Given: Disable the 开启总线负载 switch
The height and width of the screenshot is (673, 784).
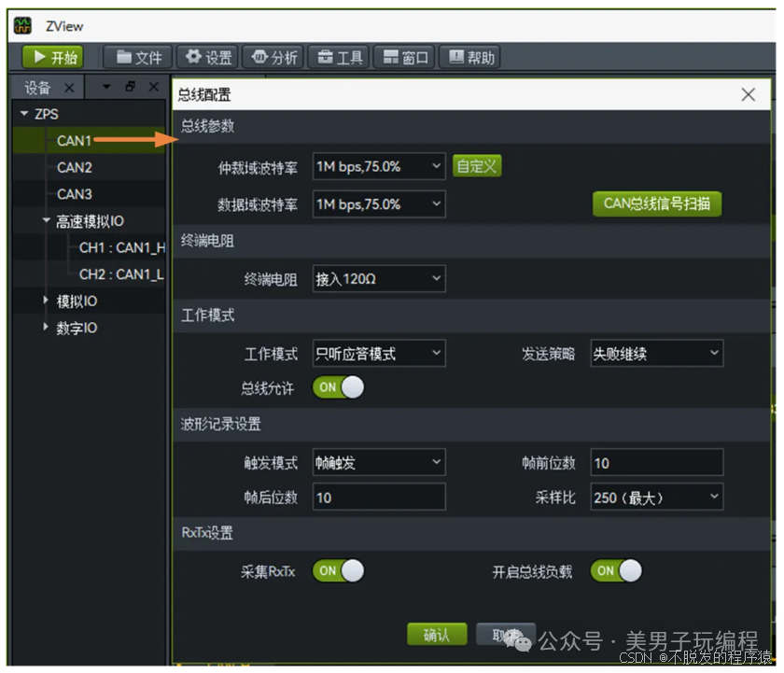Looking at the screenshot, I should 616,570.
